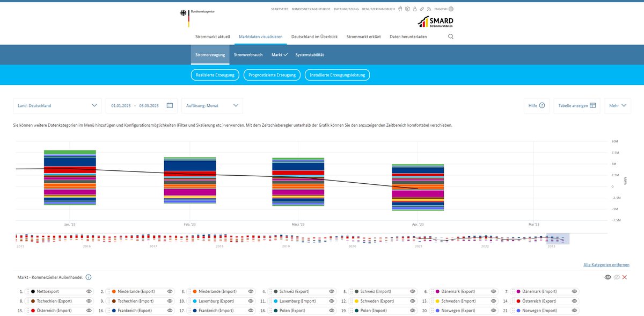644x316 pixels.
Task: Click the Tabelle anzeigen button
Action: tap(577, 105)
